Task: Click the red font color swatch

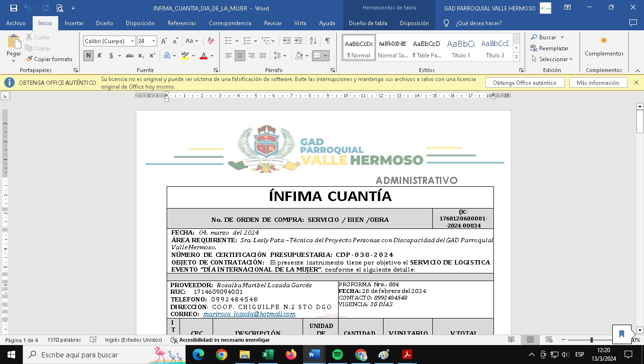Action: (x=204, y=56)
